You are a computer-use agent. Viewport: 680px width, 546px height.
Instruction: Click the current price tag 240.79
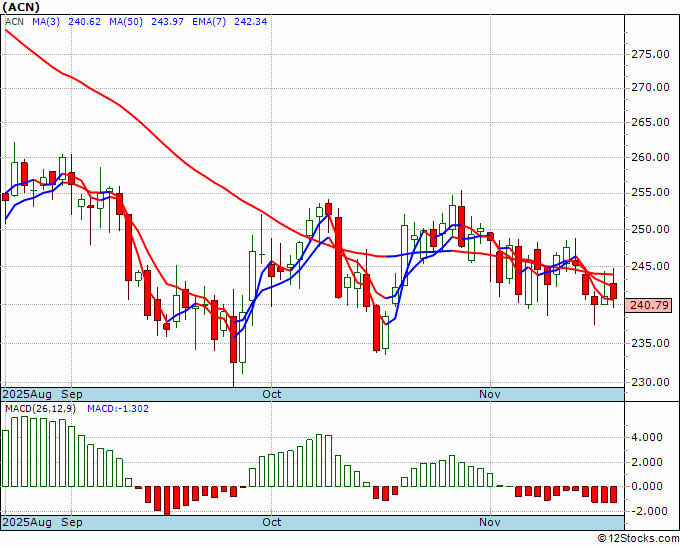click(649, 305)
